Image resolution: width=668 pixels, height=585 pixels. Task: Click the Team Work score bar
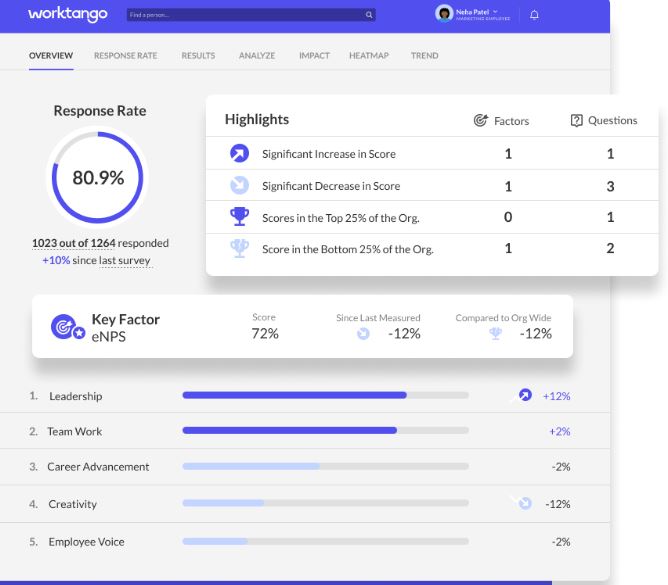pyautogui.click(x=325, y=430)
